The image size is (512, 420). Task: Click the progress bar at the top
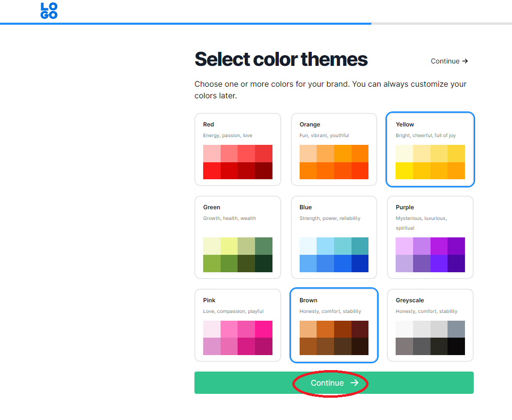256,24
